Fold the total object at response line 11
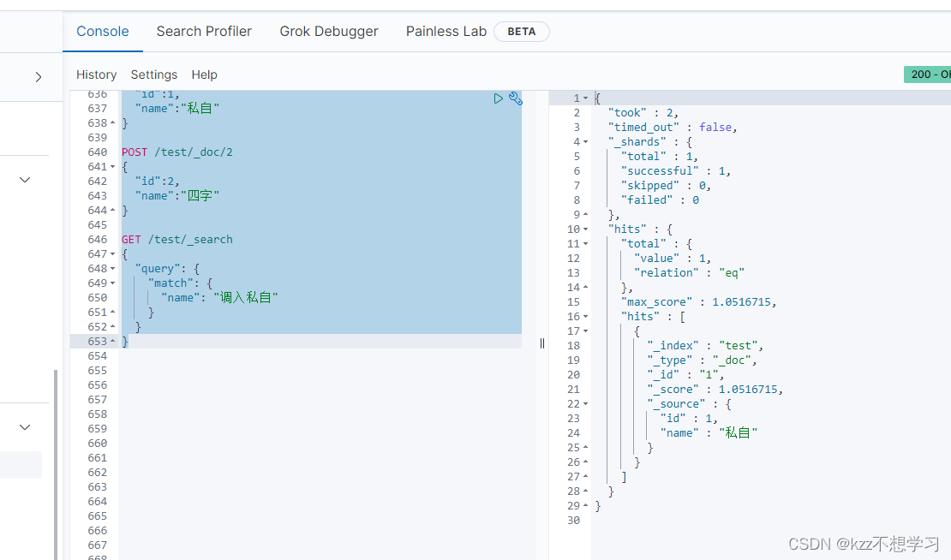The height and width of the screenshot is (560, 951). 585,244
